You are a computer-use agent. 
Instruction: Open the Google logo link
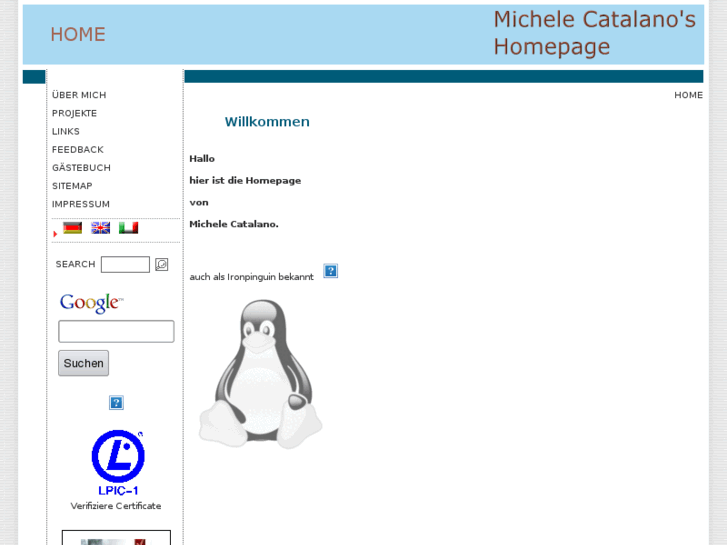coord(92,303)
